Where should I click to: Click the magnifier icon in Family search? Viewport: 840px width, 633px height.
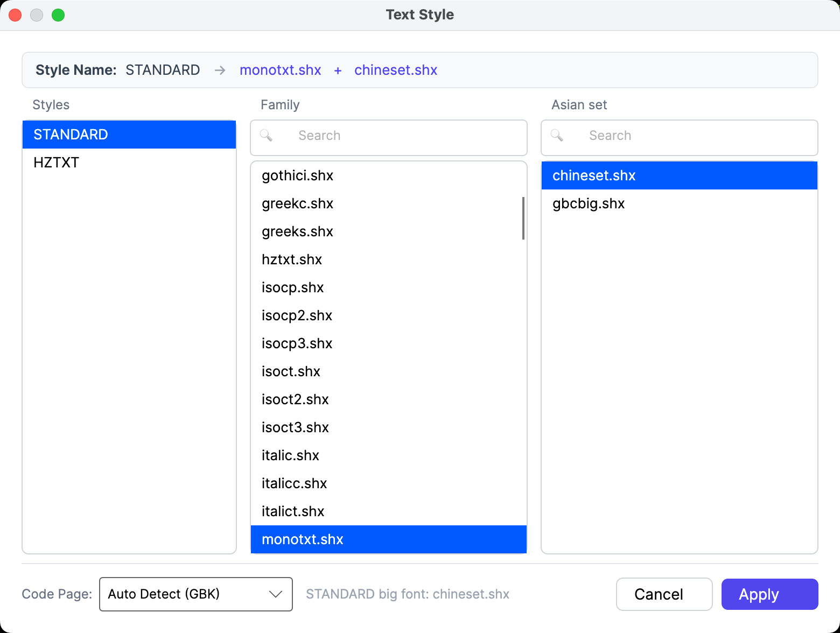click(266, 135)
